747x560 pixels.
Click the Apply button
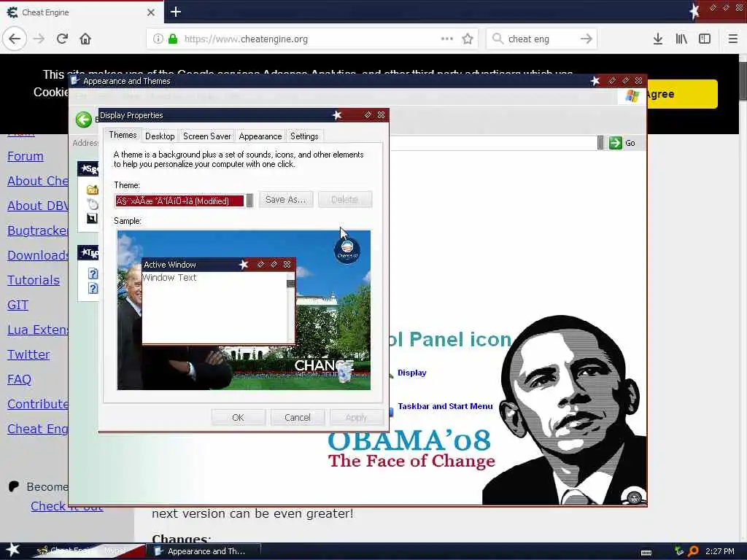pos(356,418)
